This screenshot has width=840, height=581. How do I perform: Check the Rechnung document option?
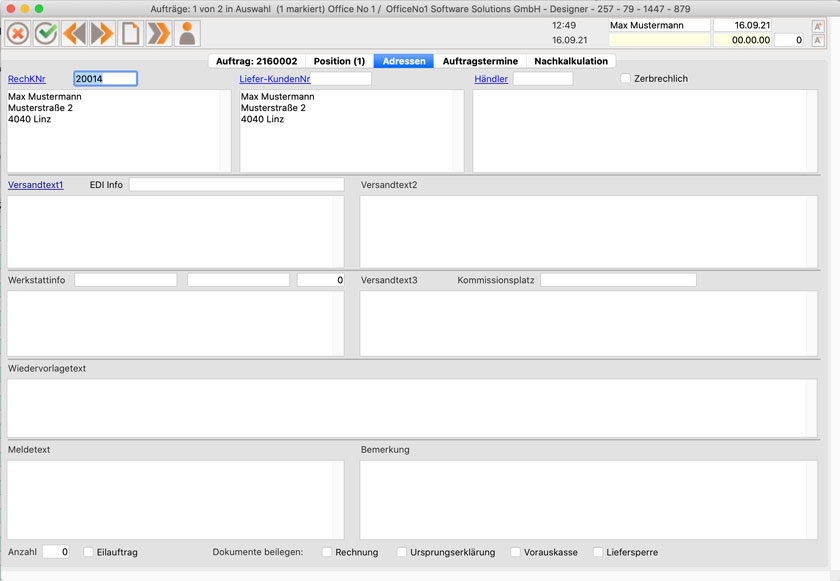coord(327,552)
